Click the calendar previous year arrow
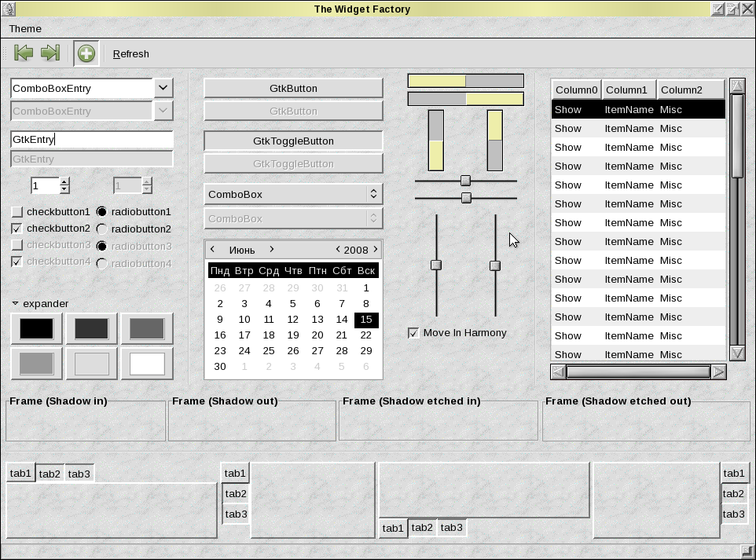This screenshot has width=756, height=560. point(338,249)
